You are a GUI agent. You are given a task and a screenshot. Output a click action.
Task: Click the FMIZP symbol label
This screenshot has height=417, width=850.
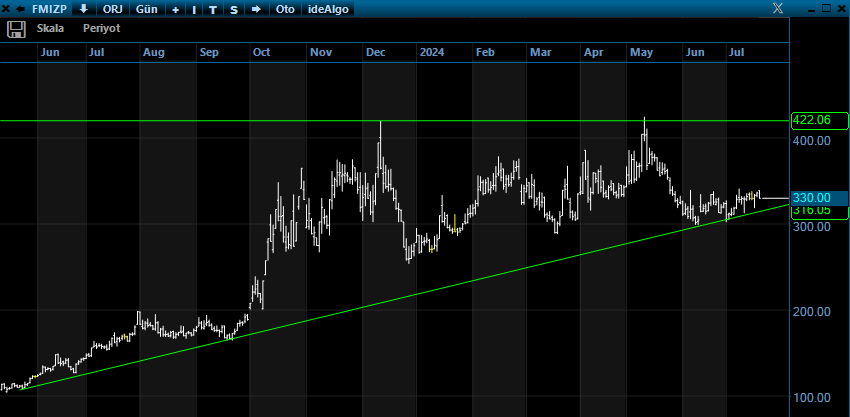coord(49,9)
